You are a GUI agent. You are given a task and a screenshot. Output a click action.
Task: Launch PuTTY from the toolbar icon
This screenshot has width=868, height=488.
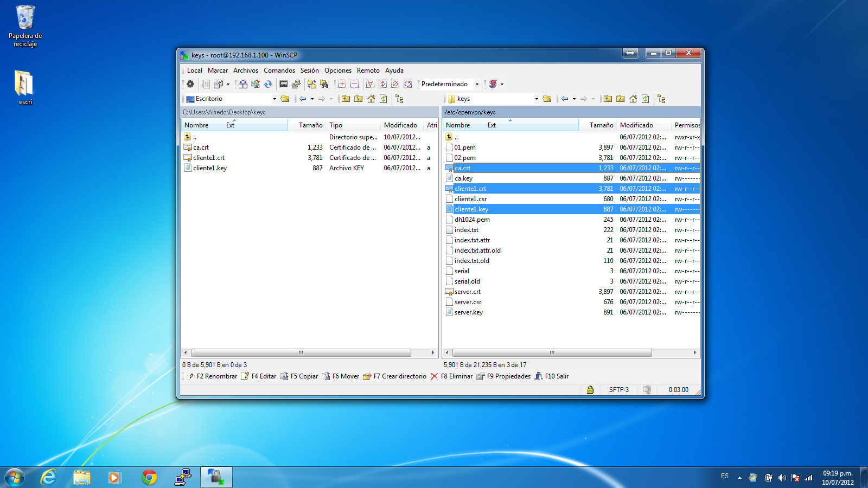click(296, 84)
